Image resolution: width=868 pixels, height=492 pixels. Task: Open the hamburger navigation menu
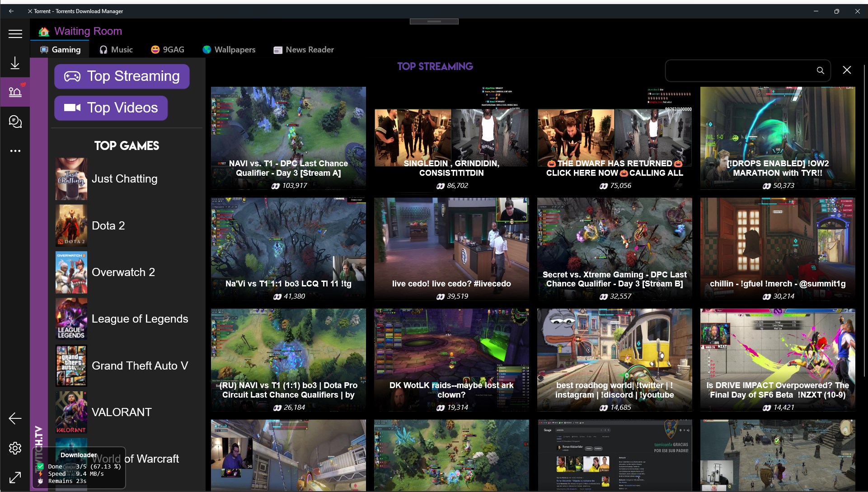(x=15, y=34)
